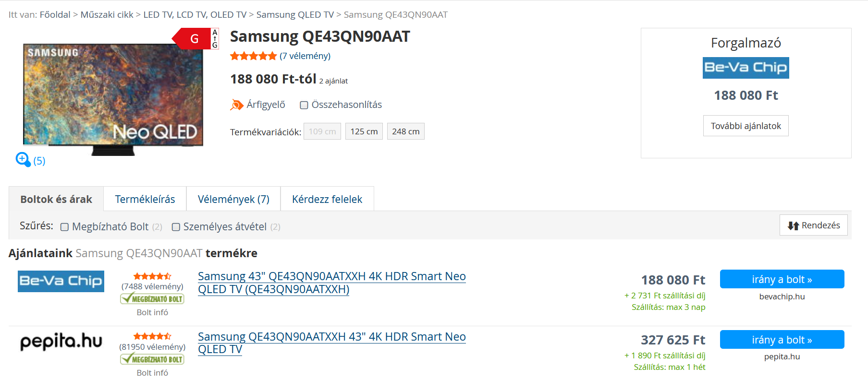
Task: Click the 327 625 Ft price in the pepita.hu offer
Action: [x=673, y=340]
